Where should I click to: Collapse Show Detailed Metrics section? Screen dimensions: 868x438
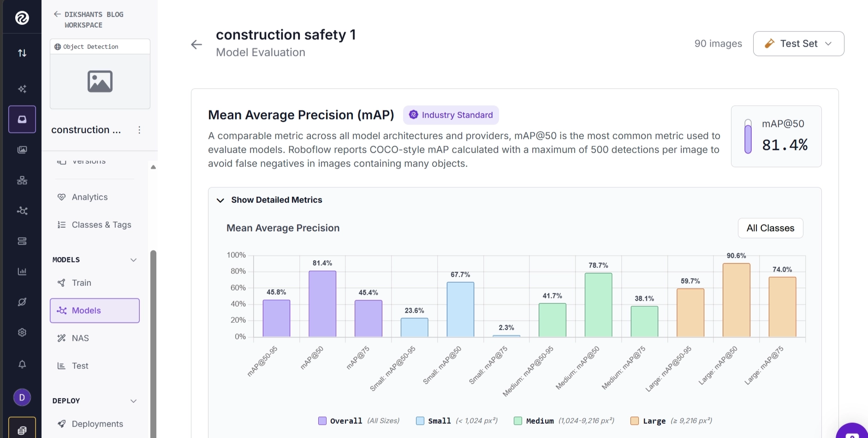click(x=269, y=200)
